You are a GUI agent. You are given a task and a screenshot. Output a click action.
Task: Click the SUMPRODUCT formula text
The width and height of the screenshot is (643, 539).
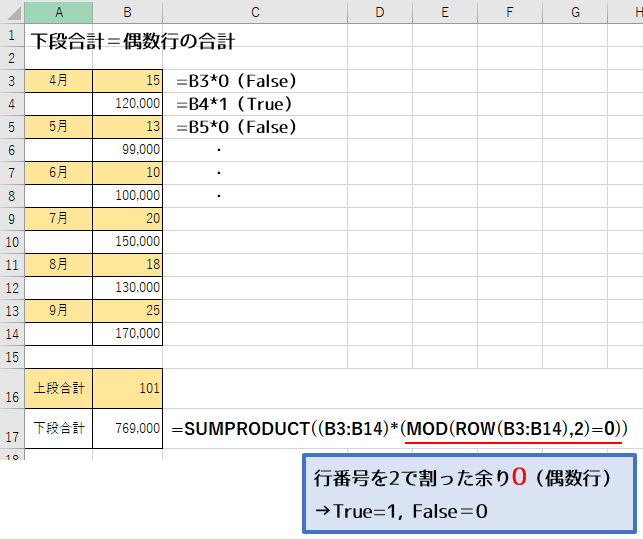tap(400, 429)
